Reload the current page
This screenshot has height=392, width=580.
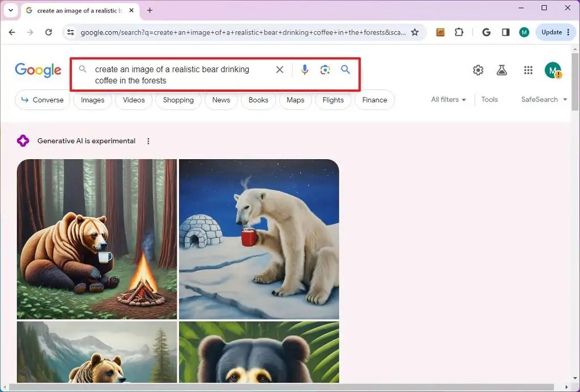point(48,32)
